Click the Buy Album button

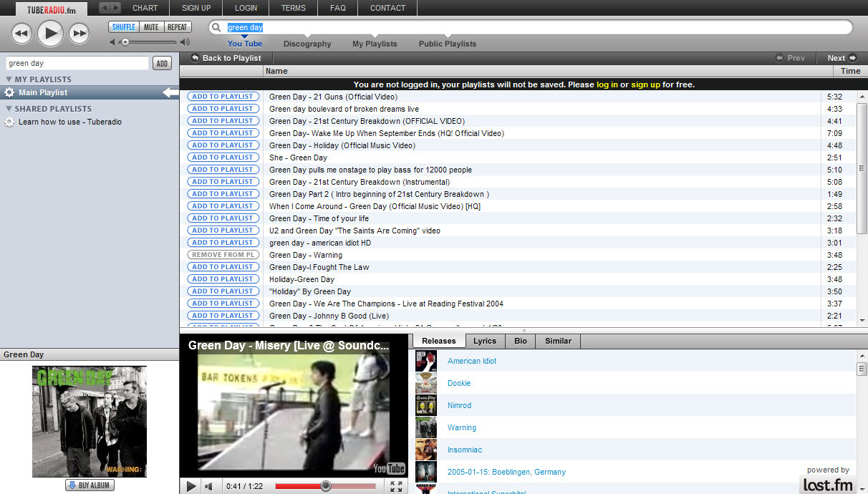90,485
